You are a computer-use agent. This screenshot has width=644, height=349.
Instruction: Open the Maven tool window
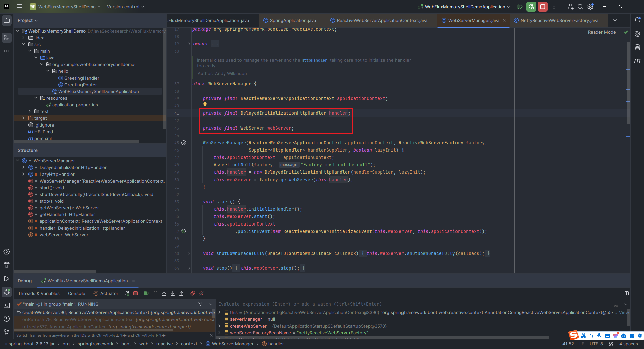[x=637, y=61]
